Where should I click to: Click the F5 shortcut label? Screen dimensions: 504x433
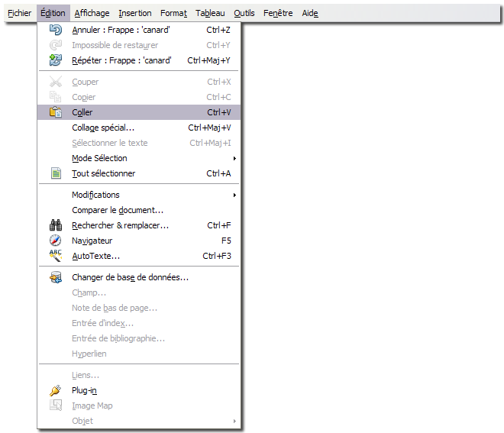tap(226, 241)
